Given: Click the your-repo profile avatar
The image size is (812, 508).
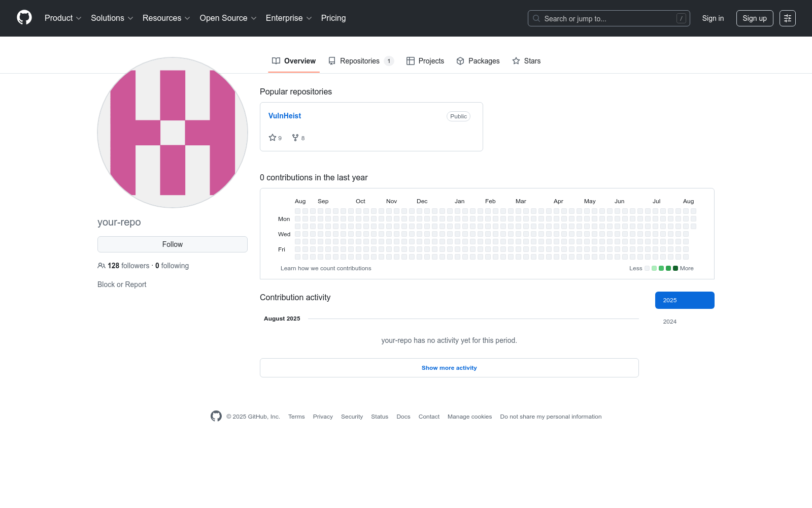Looking at the screenshot, I should click(x=173, y=133).
